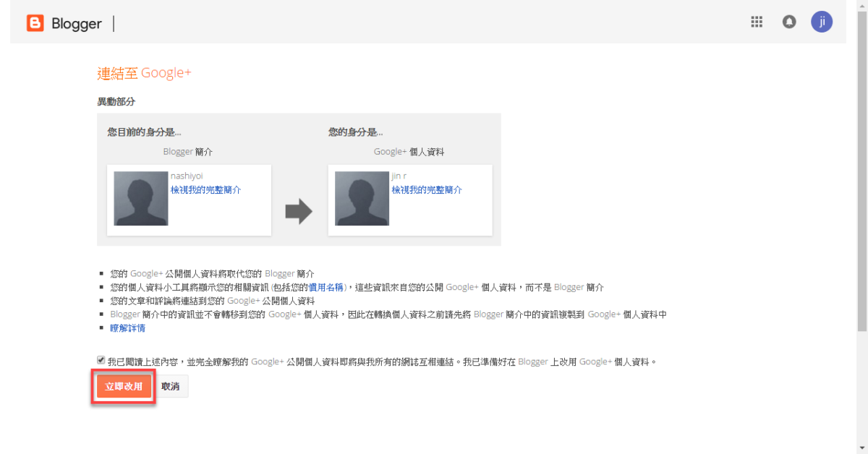Click the 取消 button
This screenshot has height=454, width=868.
click(x=171, y=386)
